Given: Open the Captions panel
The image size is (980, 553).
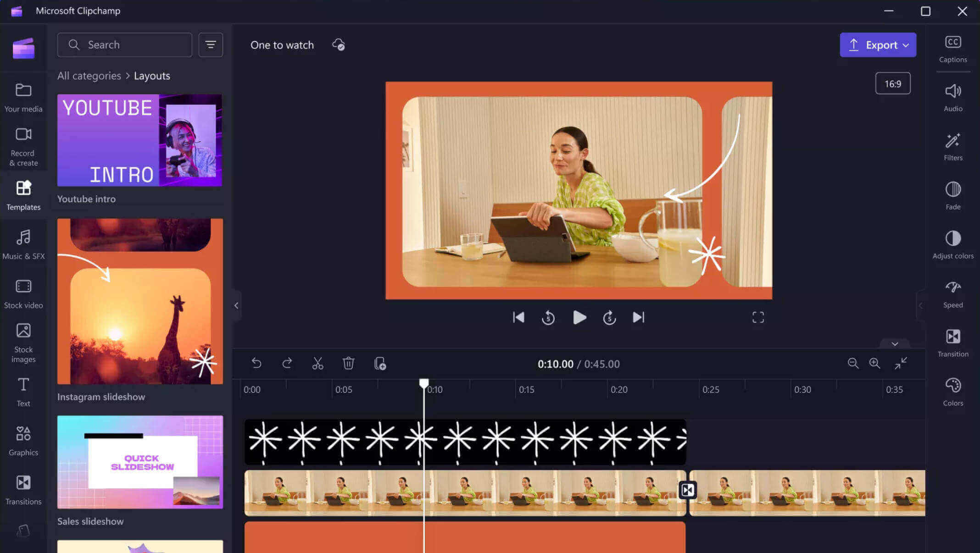Looking at the screenshot, I should tap(953, 48).
